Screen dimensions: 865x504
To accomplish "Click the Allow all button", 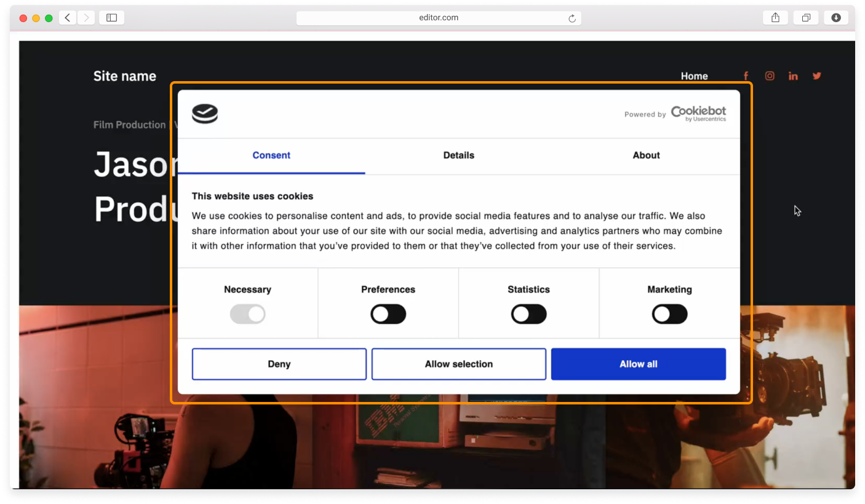I will coord(638,364).
